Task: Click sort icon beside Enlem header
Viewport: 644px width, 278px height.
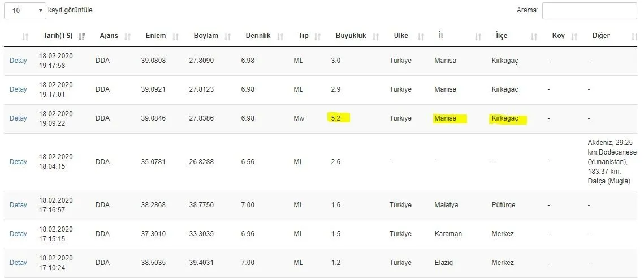Action: [175, 37]
